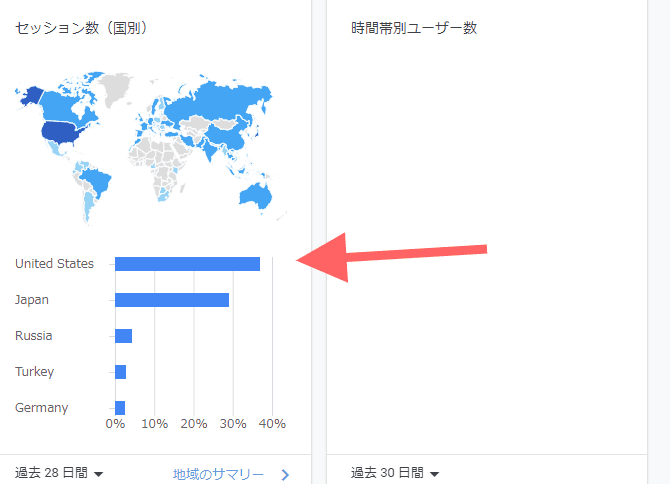Click the United States region on world map
Screen dimensions: 670x484
pos(60,131)
